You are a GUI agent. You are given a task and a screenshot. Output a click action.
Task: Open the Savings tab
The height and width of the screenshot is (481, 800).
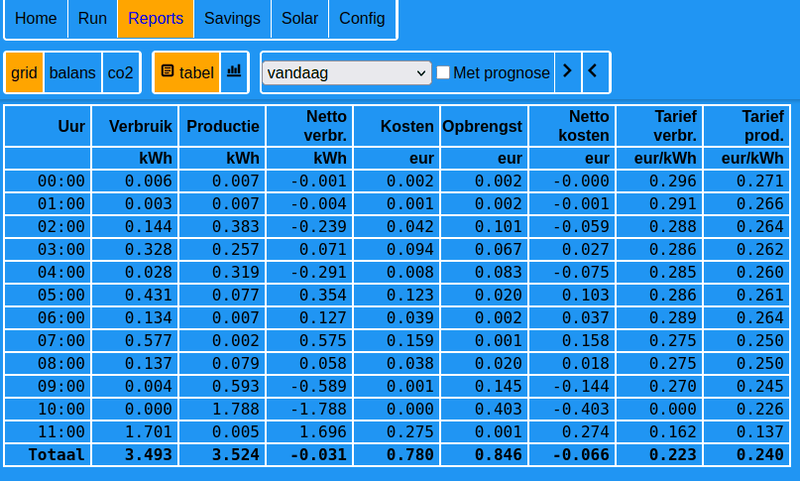click(x=232, y=18)
